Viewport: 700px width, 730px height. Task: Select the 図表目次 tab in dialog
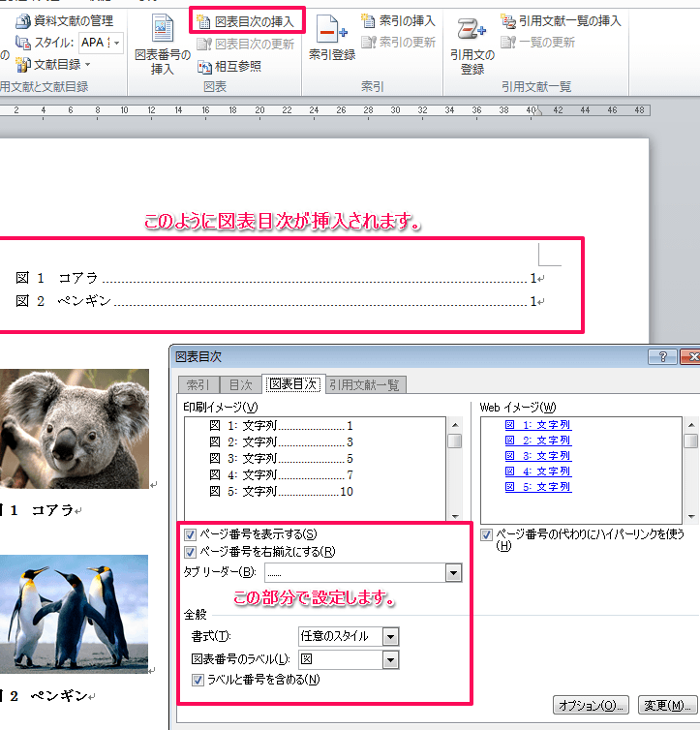[x=293, y=384]
